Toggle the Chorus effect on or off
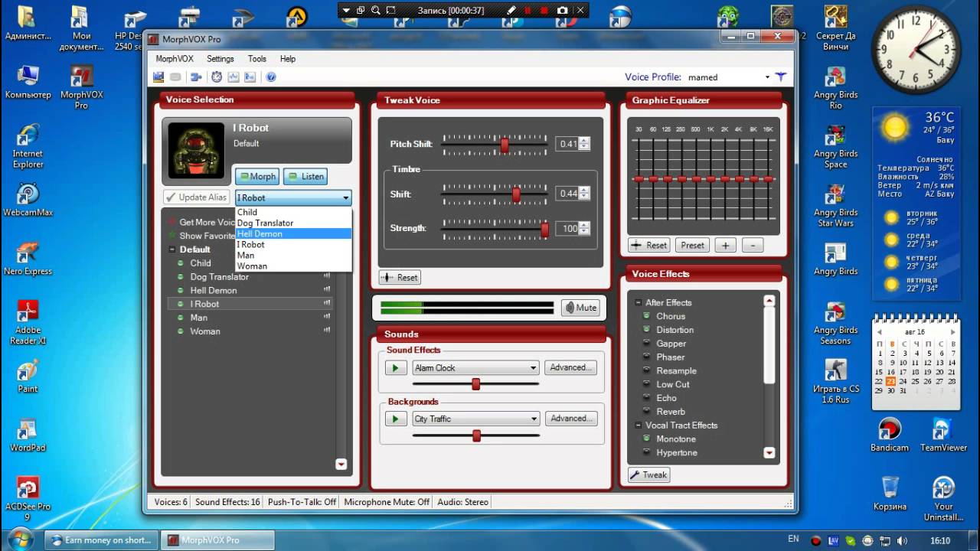Viewport: 980px width, 551px height. [x=646, y=316]
